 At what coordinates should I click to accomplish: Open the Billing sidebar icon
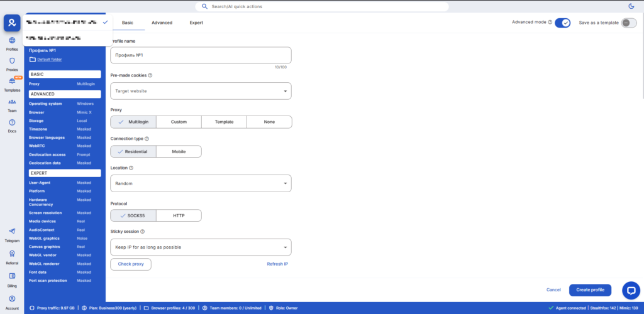12,278
